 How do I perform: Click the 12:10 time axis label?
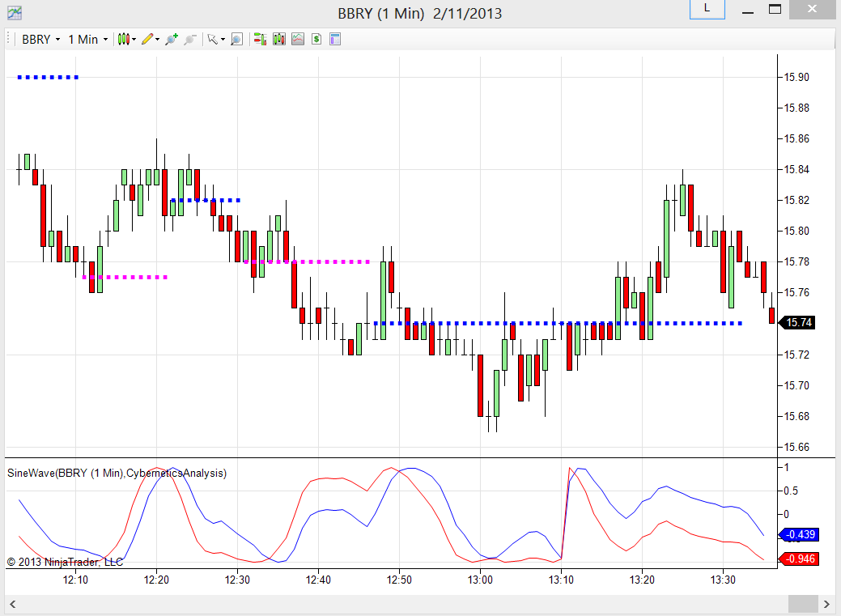[75, 580]
